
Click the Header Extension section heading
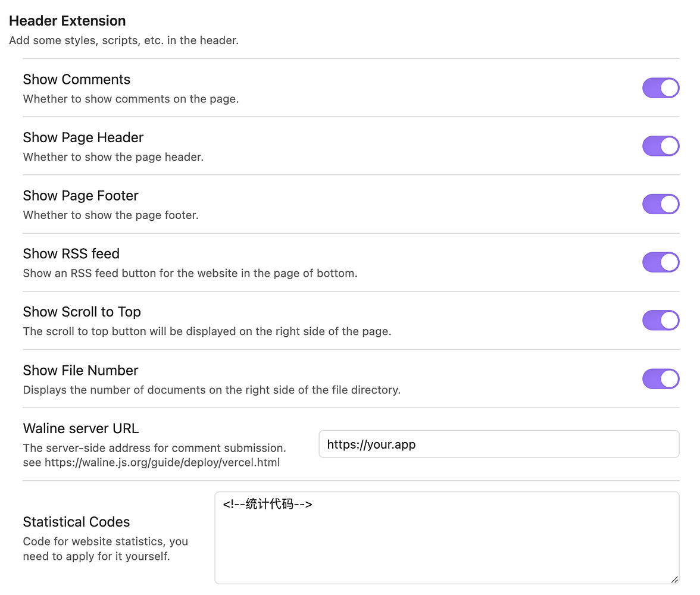click(67, 21)
